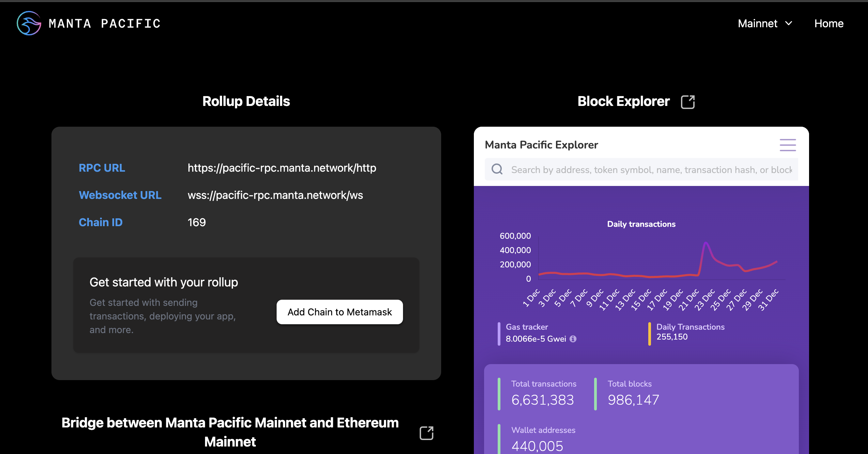Click the Daily Transactions value 255,150

click(x=672, y=337)
